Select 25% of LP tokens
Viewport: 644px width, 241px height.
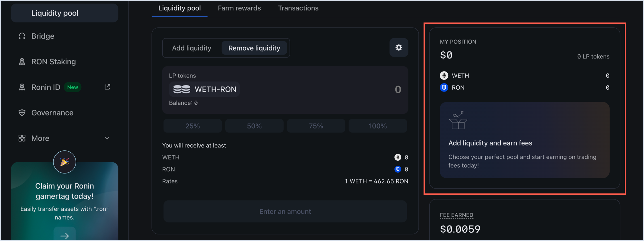tap(192, 126)
